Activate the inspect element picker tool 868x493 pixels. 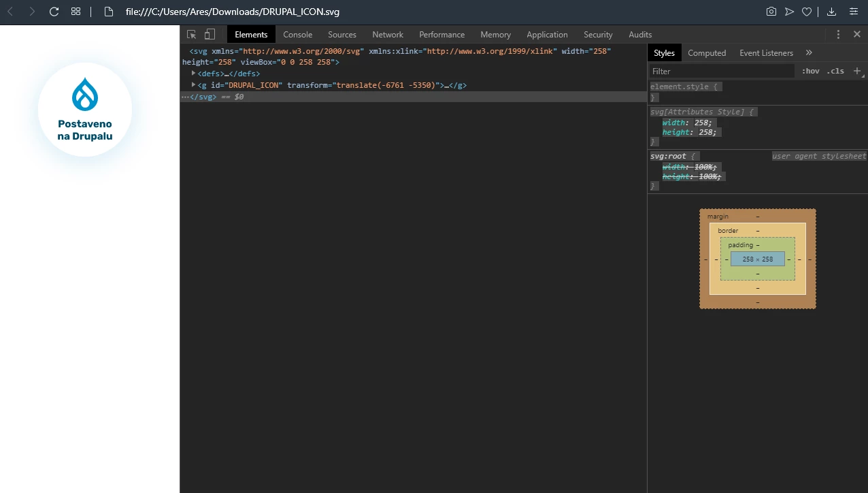click(192, 34)
